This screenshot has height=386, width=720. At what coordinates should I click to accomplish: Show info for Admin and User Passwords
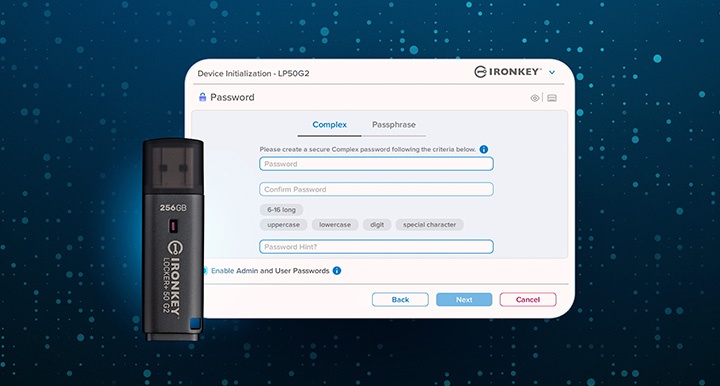[x=337, y=271]
